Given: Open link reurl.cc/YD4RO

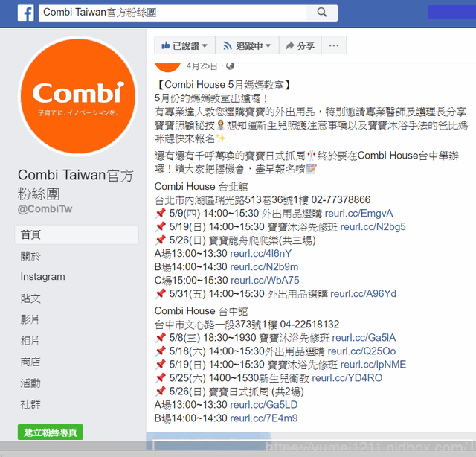Looking at the screenshot, I should coord(347,378).
